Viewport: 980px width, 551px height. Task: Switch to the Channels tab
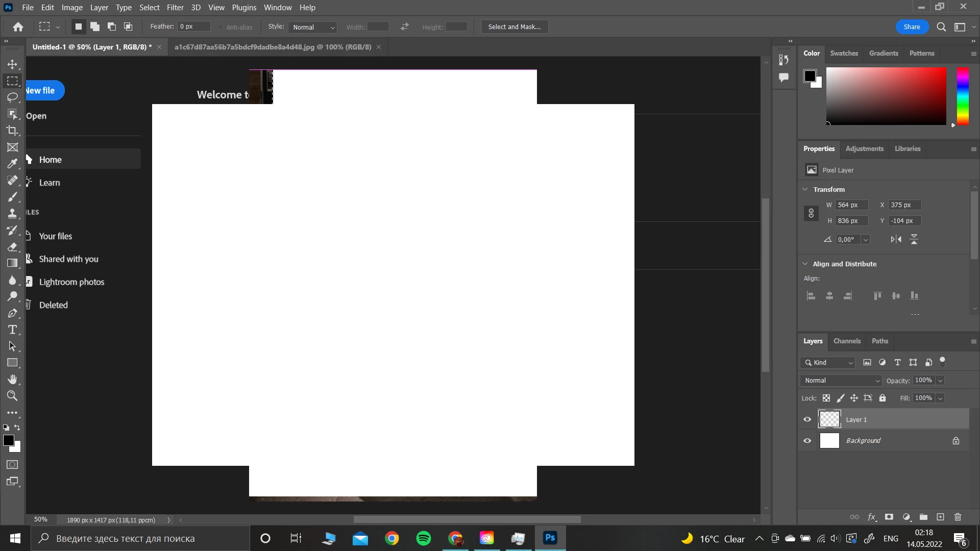coord(847,341)
